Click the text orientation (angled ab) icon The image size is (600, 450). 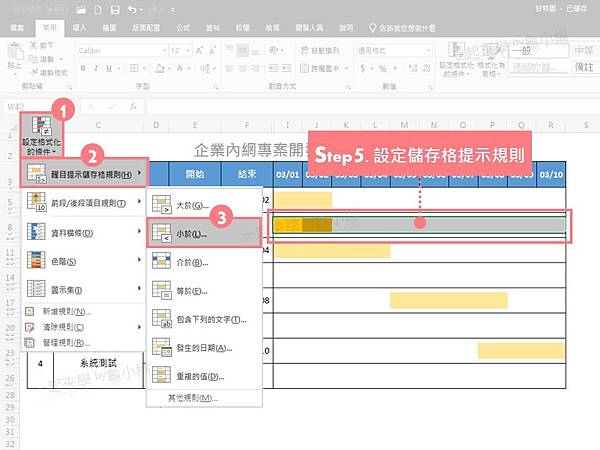pos(274,50)
